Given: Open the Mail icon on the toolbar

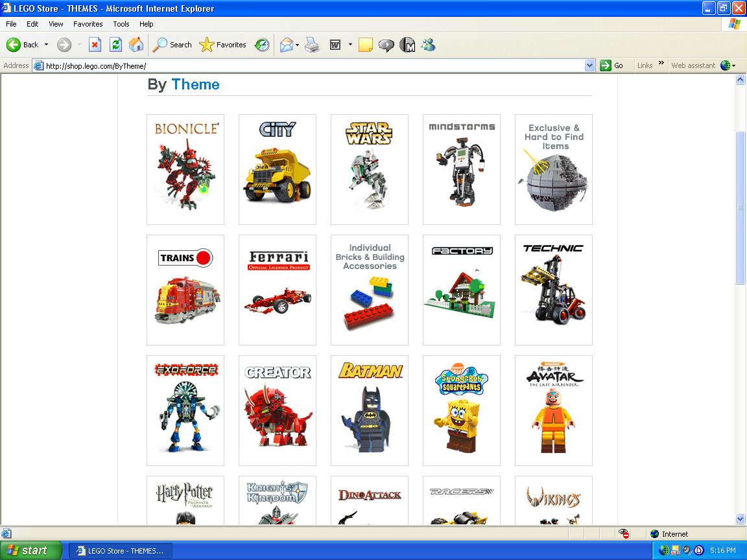Looking at the screenshot, I should pyautogui.click(x=287, y=45).
